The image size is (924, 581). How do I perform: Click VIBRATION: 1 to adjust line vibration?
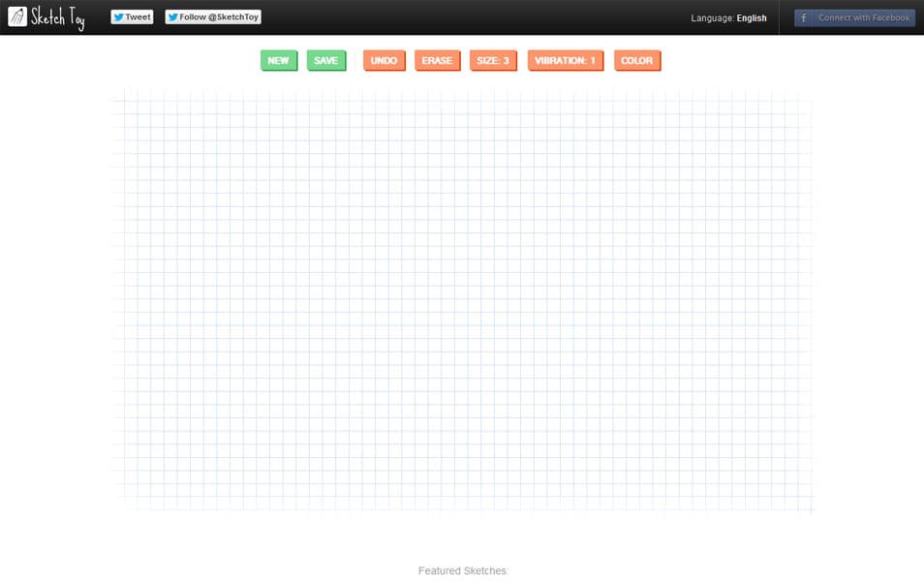pos(566,60)
